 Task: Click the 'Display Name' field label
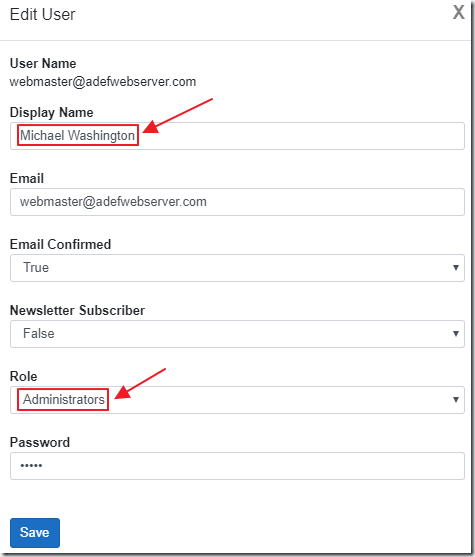click(52, 112)
